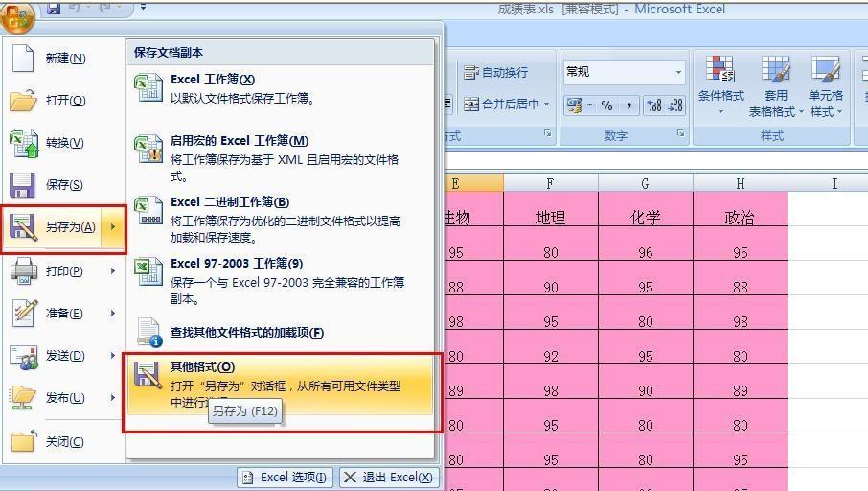This screenshot has width=868, height=491.
Task: Choose 新建(N) from the Office menu
Action: coord(62,58)
